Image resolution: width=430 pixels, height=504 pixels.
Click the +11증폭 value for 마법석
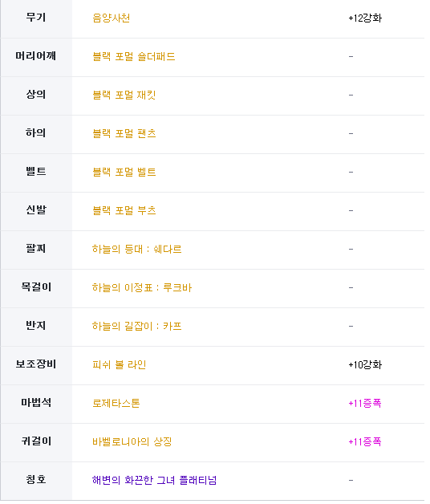365,404
